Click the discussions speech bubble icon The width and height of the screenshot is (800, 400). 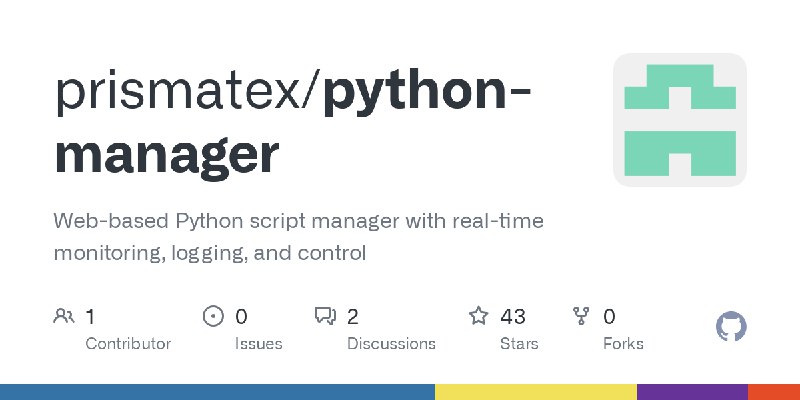pyautogui.click(x=326, y=316)
